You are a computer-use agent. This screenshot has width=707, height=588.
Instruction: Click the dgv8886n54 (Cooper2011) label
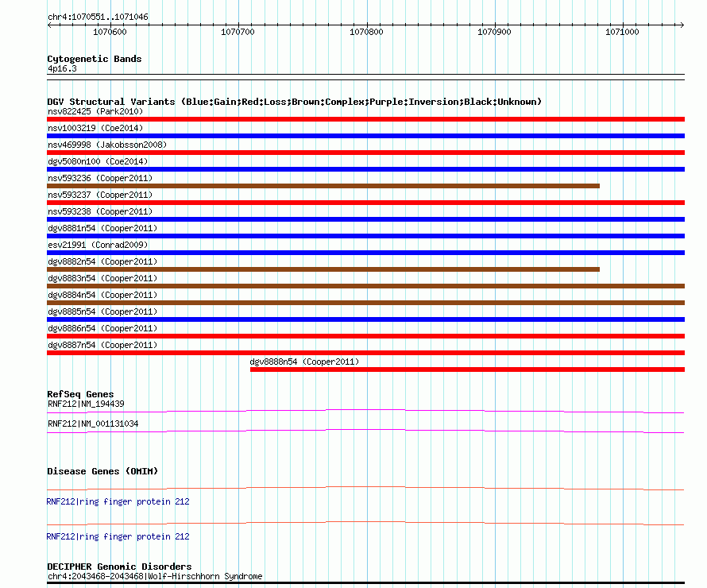pos(102,328)
